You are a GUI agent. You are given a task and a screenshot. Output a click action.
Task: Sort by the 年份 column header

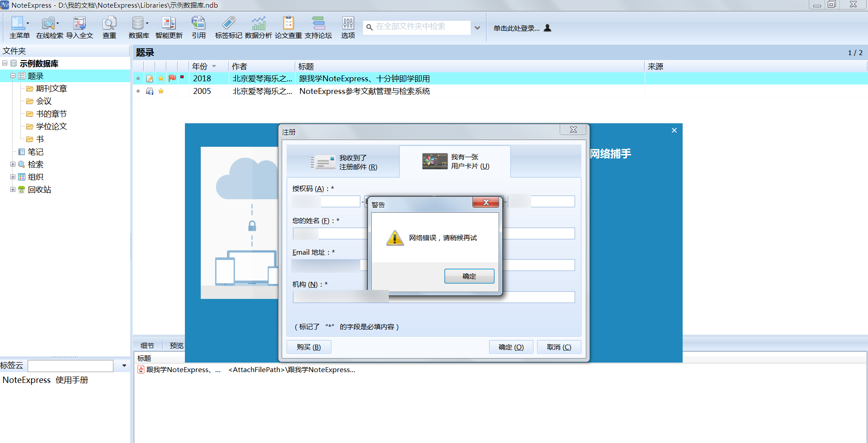coord(208,66)
